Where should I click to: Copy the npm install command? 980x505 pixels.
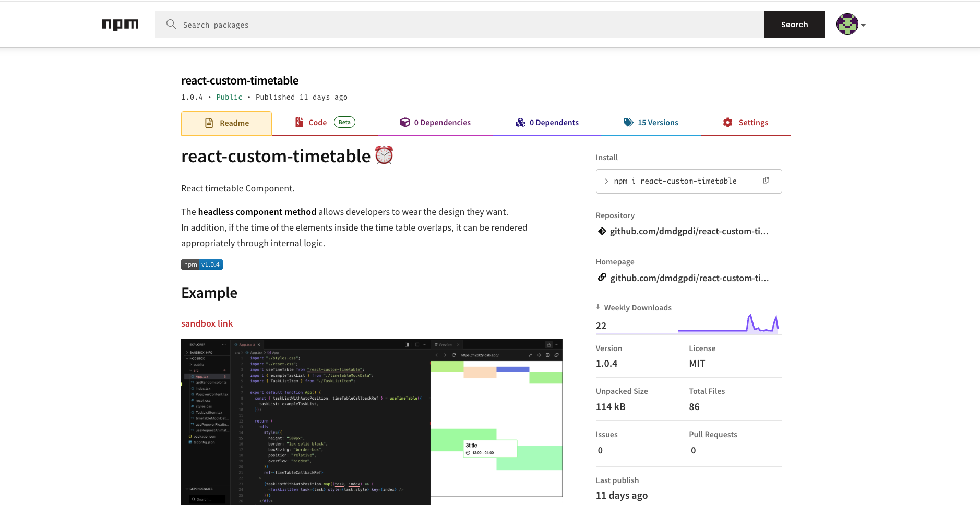click(766, 181)
